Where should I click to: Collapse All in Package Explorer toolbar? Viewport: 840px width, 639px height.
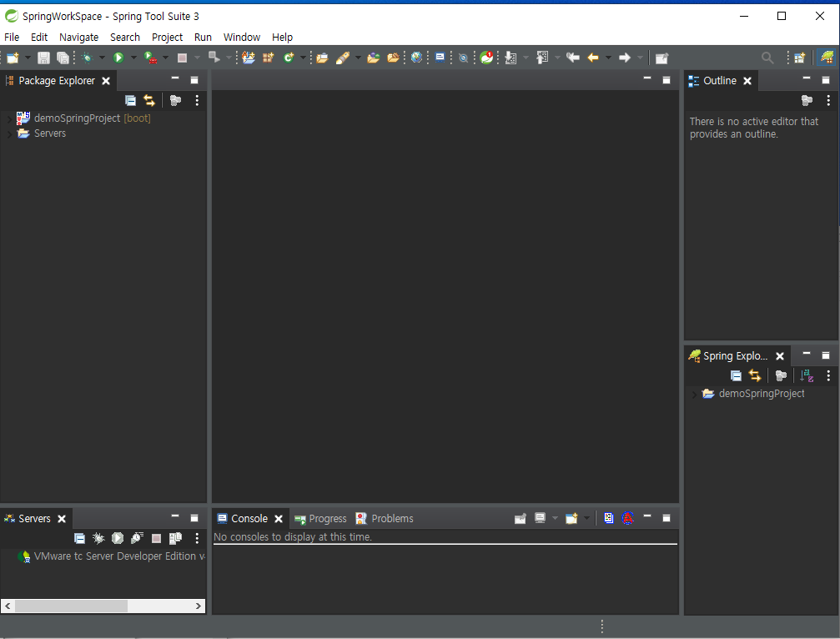pos(130,100)
